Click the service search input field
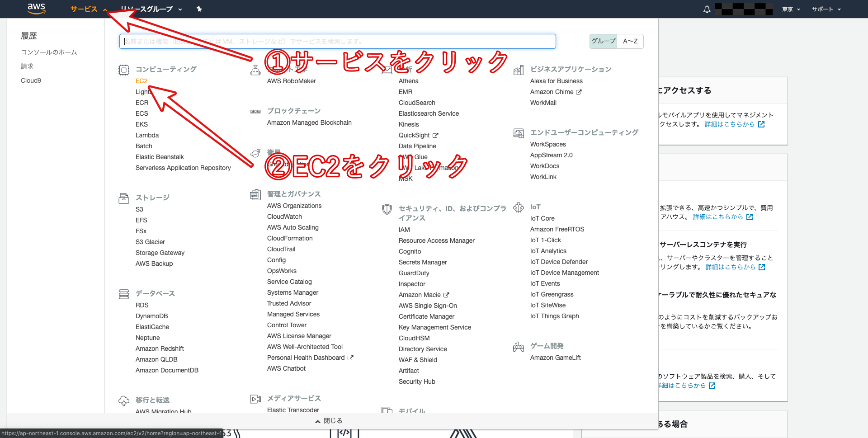 tap(337, 41)
